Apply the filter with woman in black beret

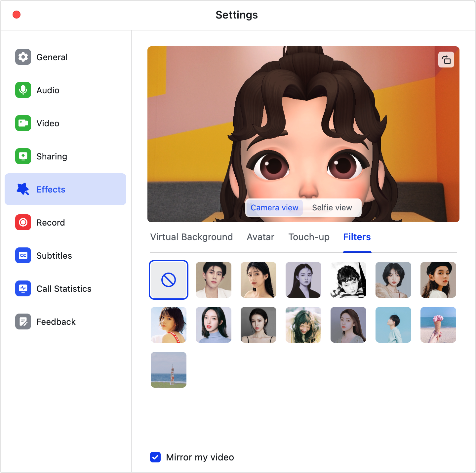coord(438,280)
